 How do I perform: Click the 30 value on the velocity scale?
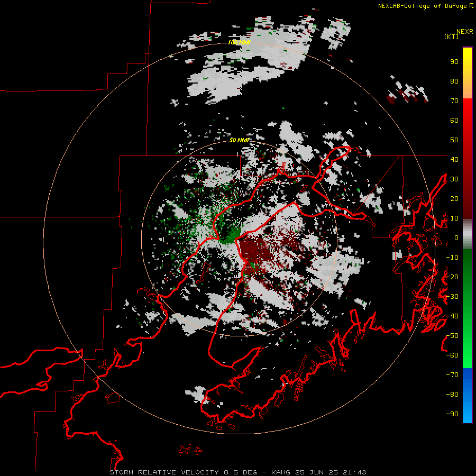coord(454,179)
